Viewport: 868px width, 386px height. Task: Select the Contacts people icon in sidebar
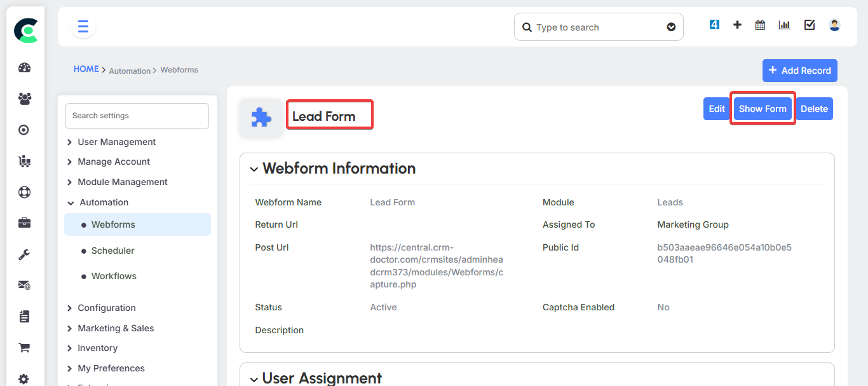[x=24, y=99]
